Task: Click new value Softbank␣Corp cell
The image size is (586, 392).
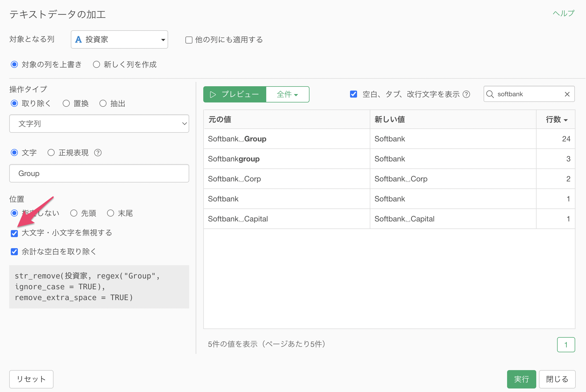Action: click(453, 179)
